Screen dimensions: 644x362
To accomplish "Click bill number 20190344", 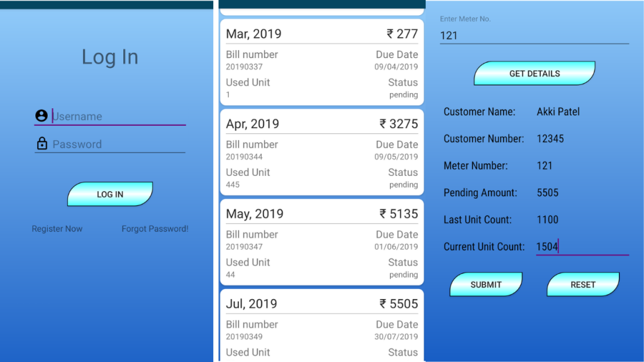I will click(244, 156).
